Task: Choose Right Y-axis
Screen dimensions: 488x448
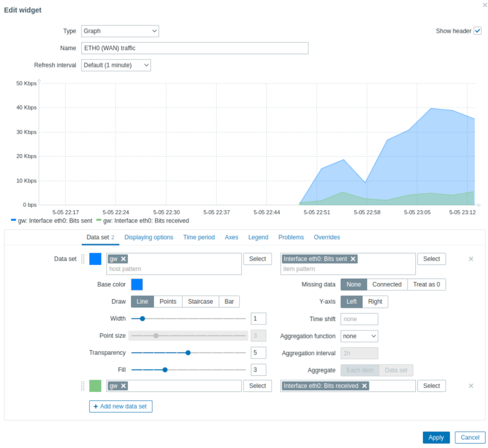Action: (375, 302)
